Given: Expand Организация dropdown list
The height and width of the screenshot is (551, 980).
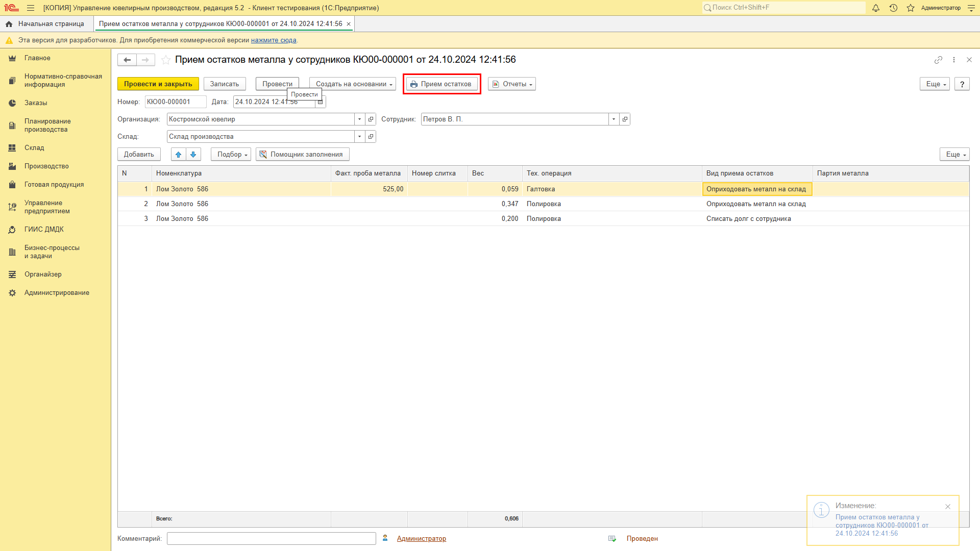Looking at the screenshot, I should (360, 119).
